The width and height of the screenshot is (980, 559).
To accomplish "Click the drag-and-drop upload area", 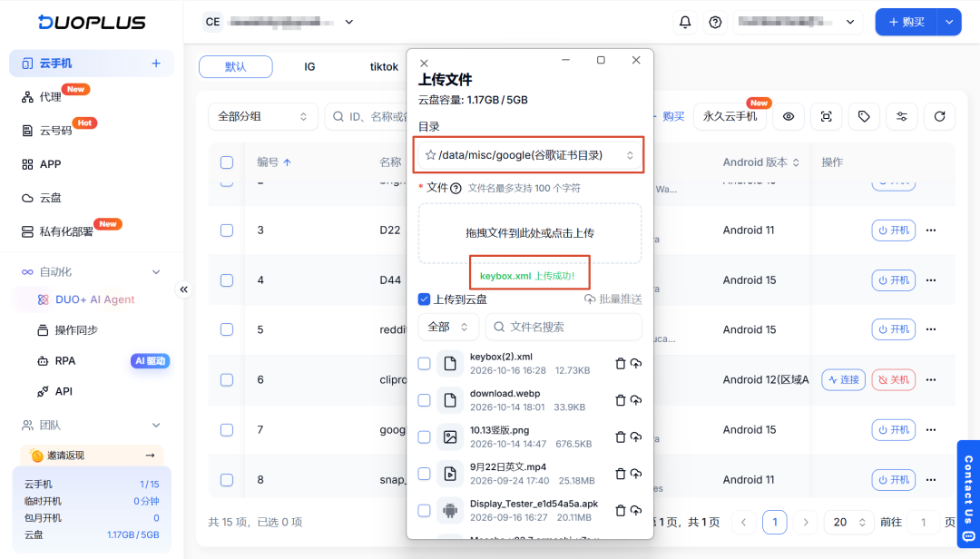I will (x=529, y=233).
